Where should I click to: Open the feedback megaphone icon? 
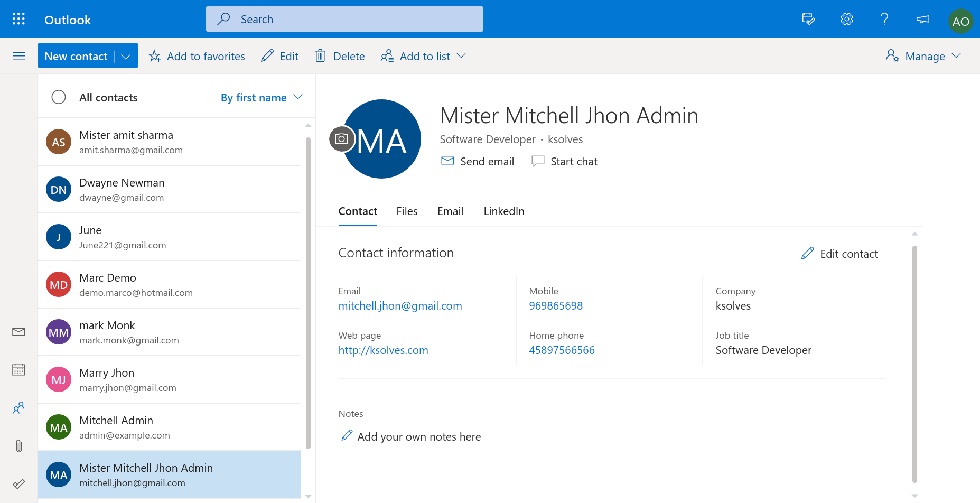click(922, 20)
